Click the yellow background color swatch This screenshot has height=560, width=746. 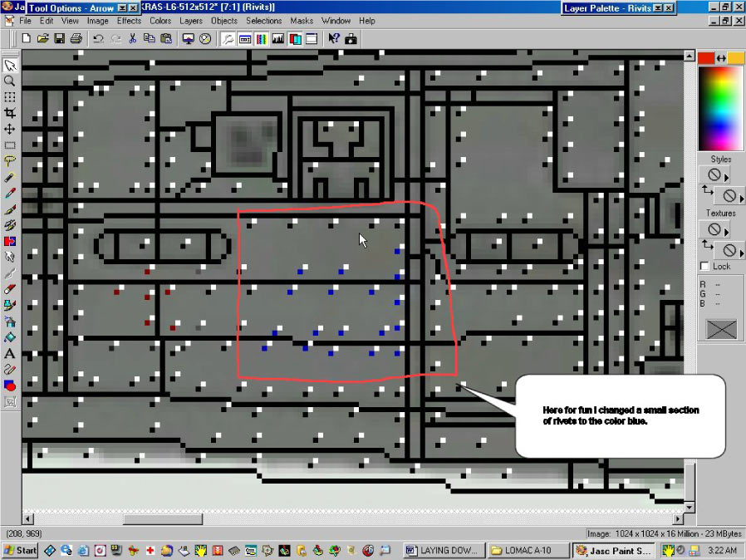tap(736, 58)
